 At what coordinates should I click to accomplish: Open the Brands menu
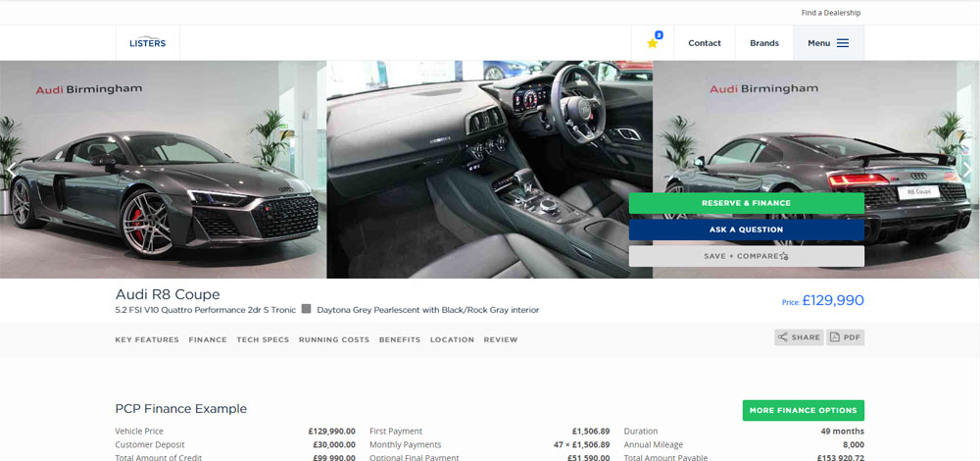click(763, 43)
